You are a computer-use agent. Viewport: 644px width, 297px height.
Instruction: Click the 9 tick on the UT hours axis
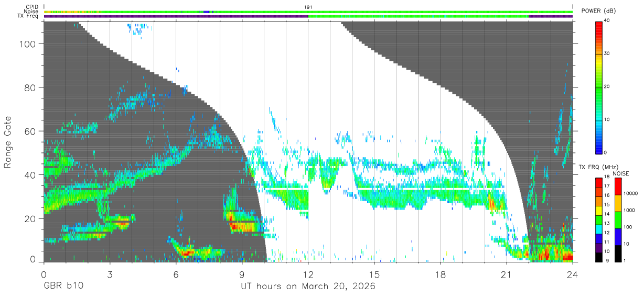click(x=242, y=273)
